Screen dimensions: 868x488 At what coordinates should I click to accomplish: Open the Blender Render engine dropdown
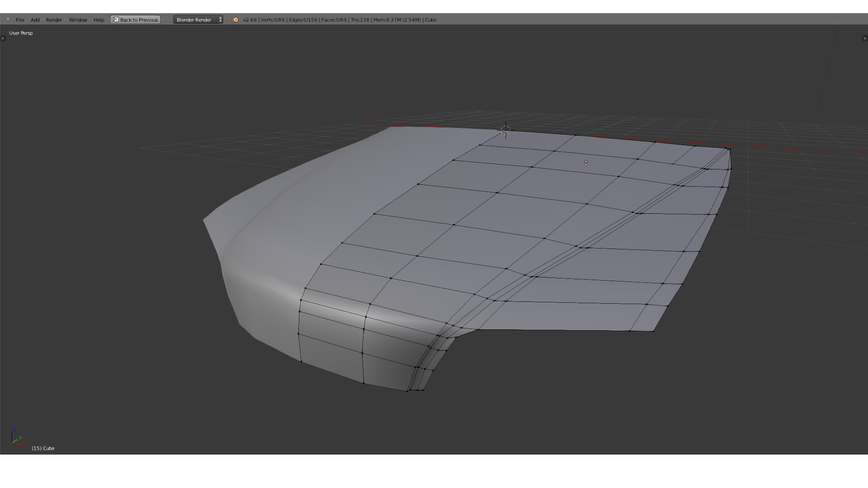(194, 20)
